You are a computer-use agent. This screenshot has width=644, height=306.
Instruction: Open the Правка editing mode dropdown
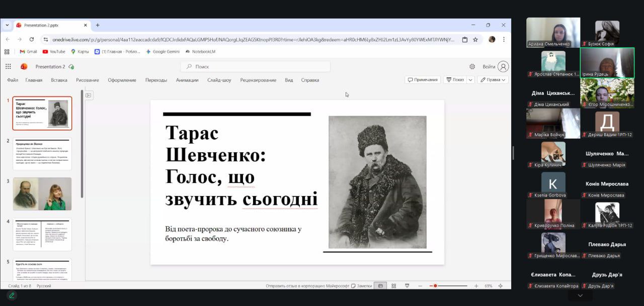coord(493,80)
